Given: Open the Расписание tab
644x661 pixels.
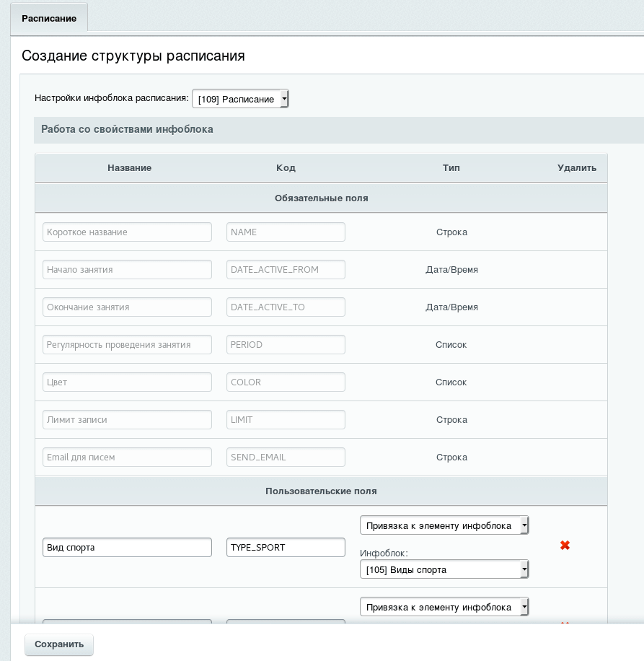Looking at the screenshot, I should [x=49, y=18].
